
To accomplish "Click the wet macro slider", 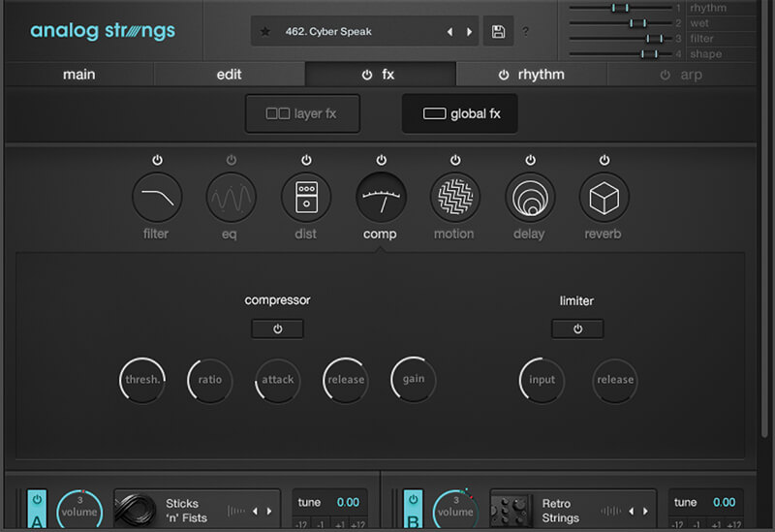I will 621,22.
